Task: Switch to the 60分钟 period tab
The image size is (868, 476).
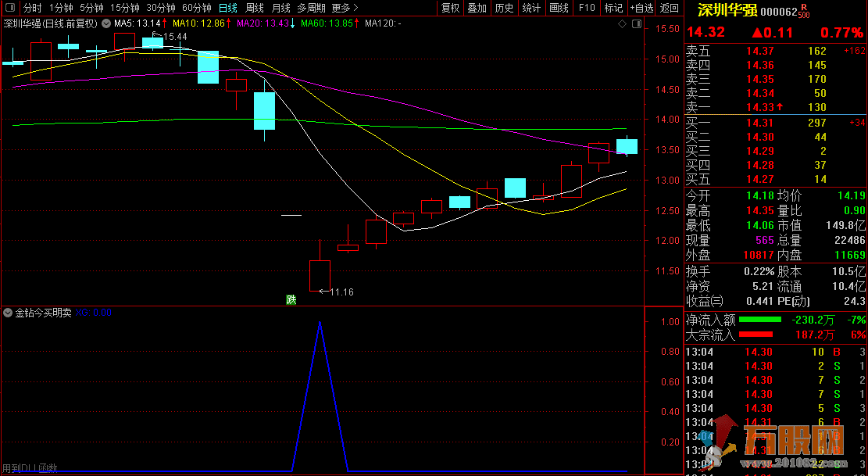Action: click(197, 8)
